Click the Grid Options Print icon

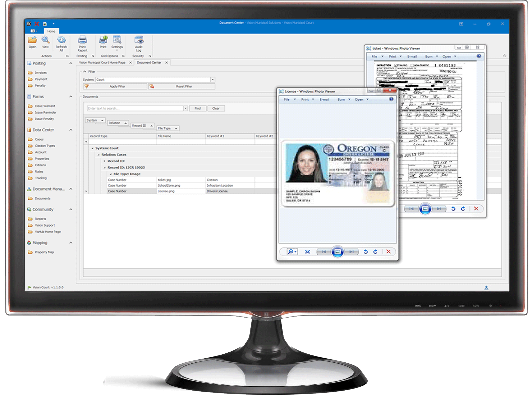[103, 40]
